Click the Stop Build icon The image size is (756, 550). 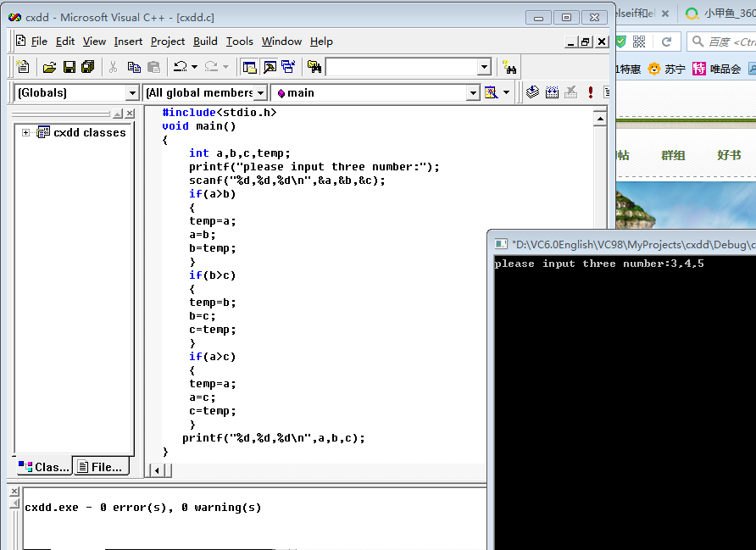click(571, 92)
